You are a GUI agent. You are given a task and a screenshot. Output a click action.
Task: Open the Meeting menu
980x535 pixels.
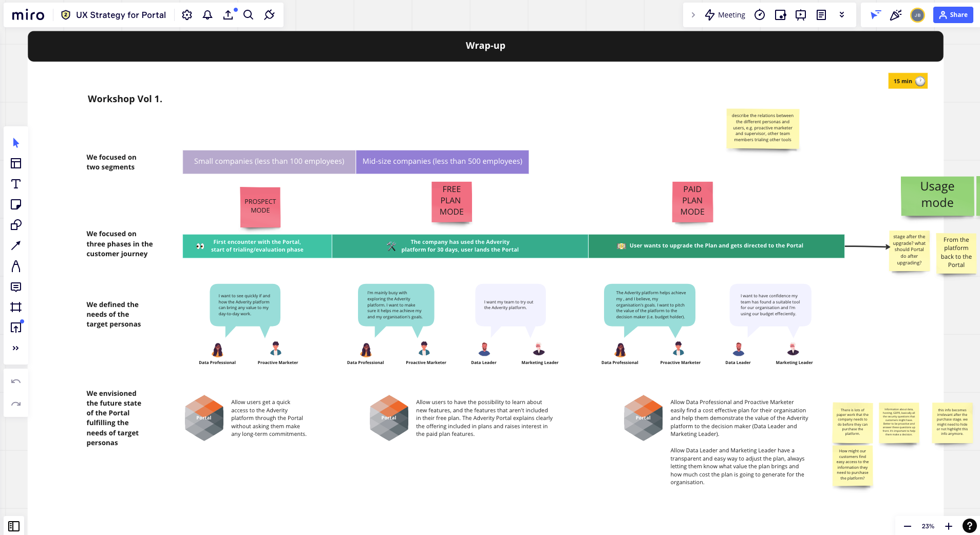(725, 15)
